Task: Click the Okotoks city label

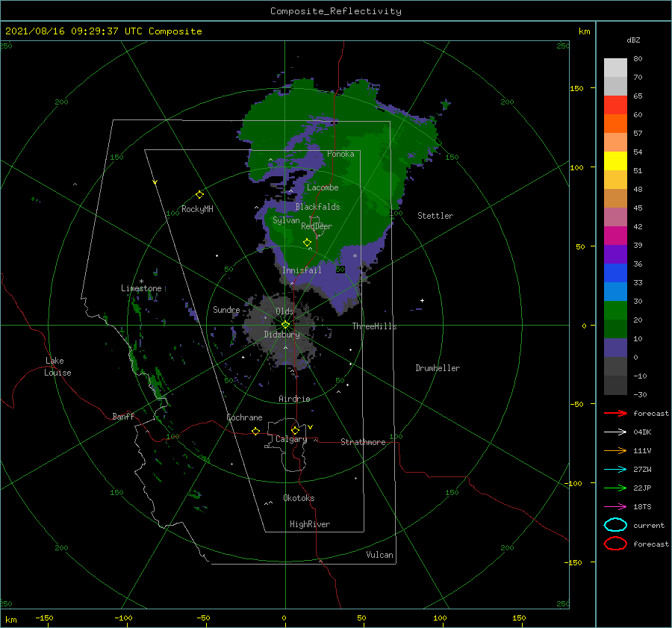Action: coord(299,498)
